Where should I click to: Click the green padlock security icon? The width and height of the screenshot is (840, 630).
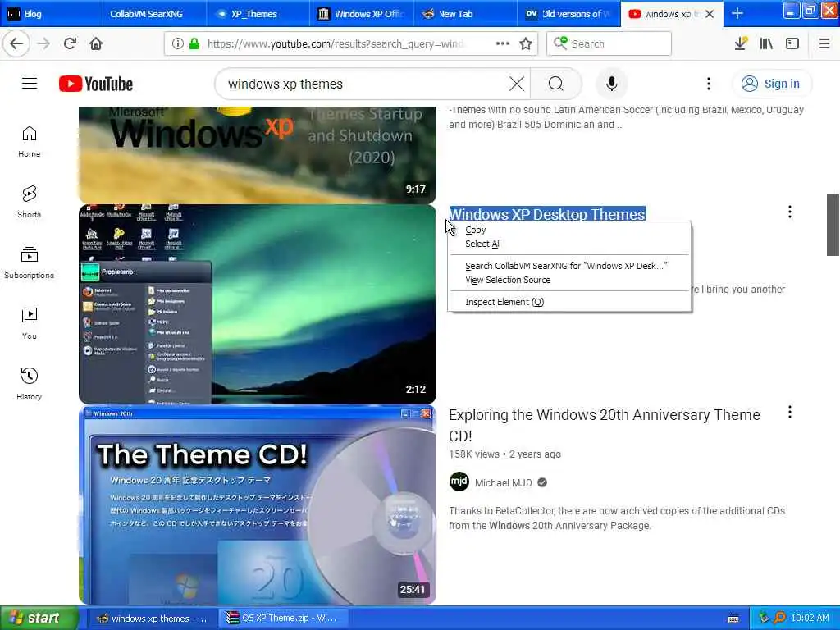pos(194,44)
